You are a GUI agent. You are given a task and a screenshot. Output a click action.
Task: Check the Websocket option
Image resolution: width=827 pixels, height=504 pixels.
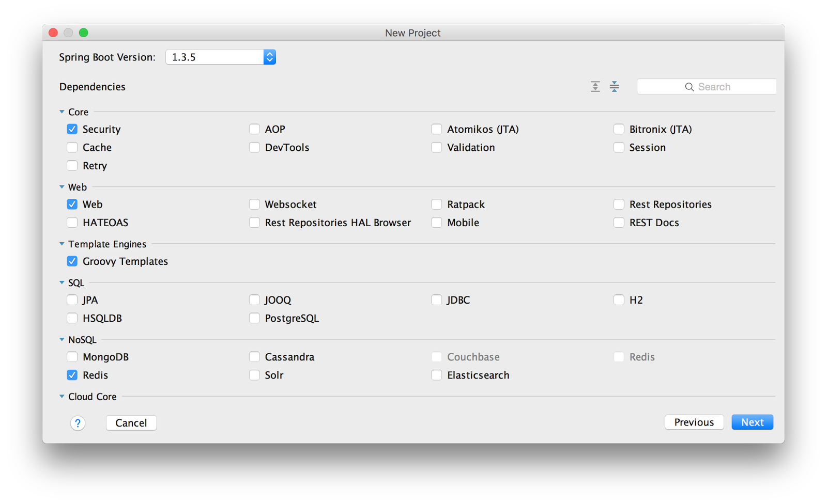pyautogui.click(x=254, y=204)
